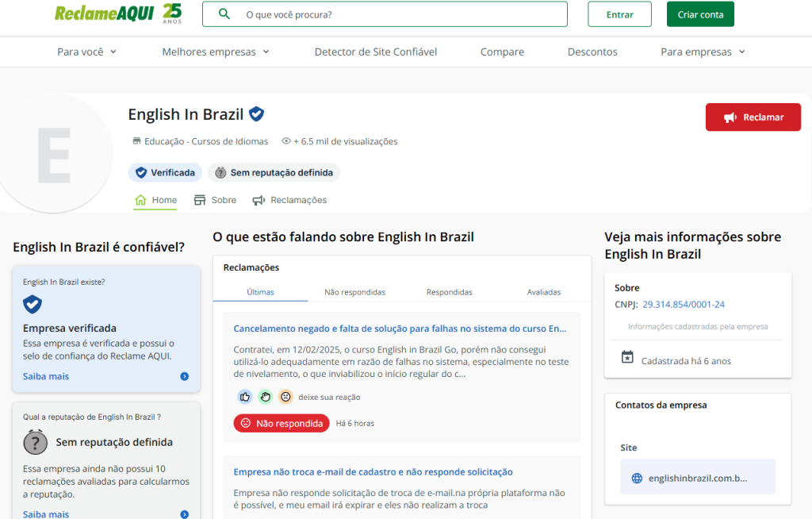The height and width of the screenshot is (519, 812).
Task: Switch to Respondidas tab
Action: coord(449,292)
